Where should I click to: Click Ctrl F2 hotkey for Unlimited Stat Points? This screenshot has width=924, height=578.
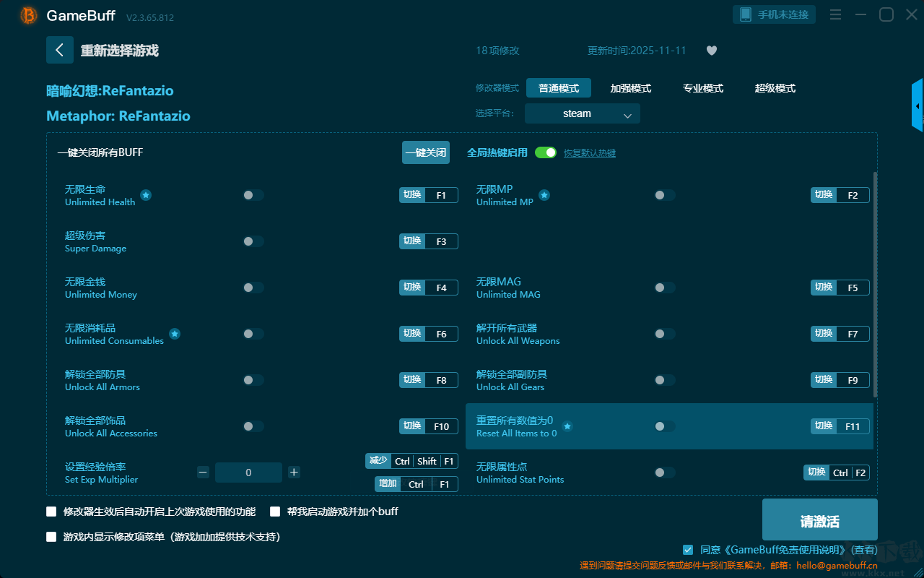837,473
